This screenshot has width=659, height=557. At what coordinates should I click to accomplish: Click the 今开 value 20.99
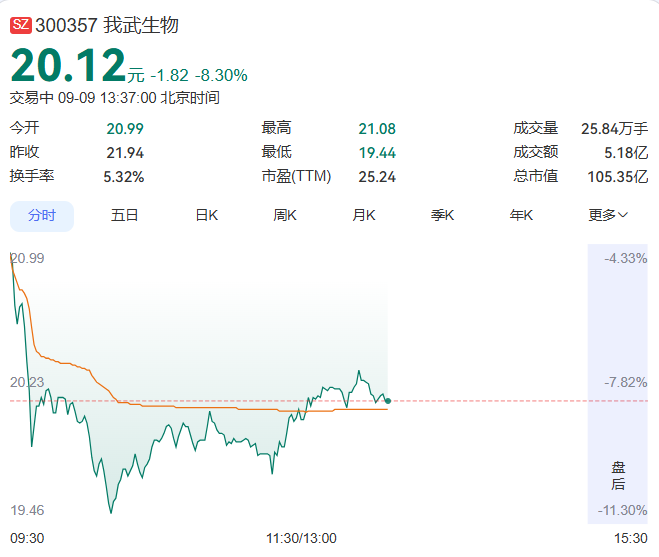125,129
